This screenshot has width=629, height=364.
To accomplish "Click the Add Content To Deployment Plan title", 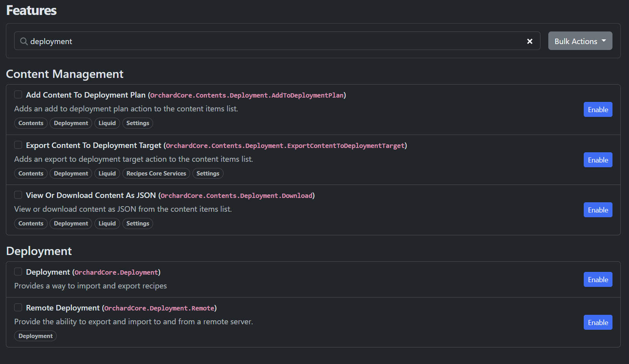I will coord(86,95).
